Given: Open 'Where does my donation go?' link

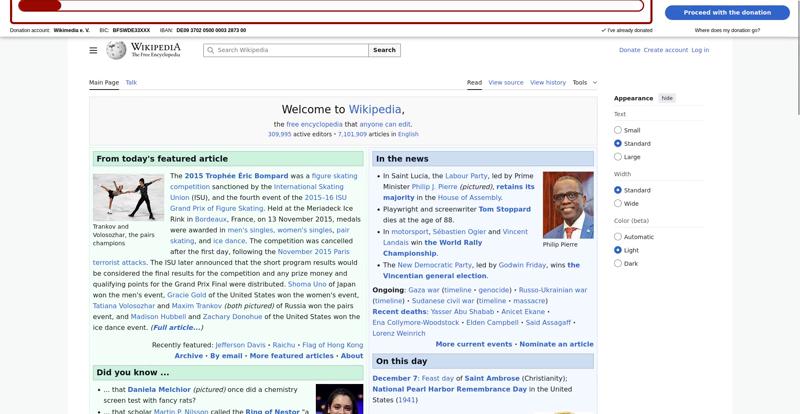Looking at the screenshot, I should coord(727,31).
